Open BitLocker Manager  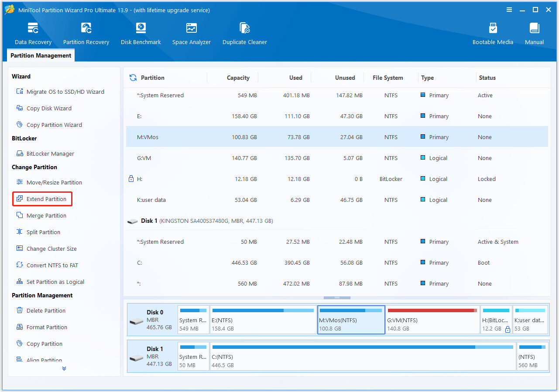45,153
